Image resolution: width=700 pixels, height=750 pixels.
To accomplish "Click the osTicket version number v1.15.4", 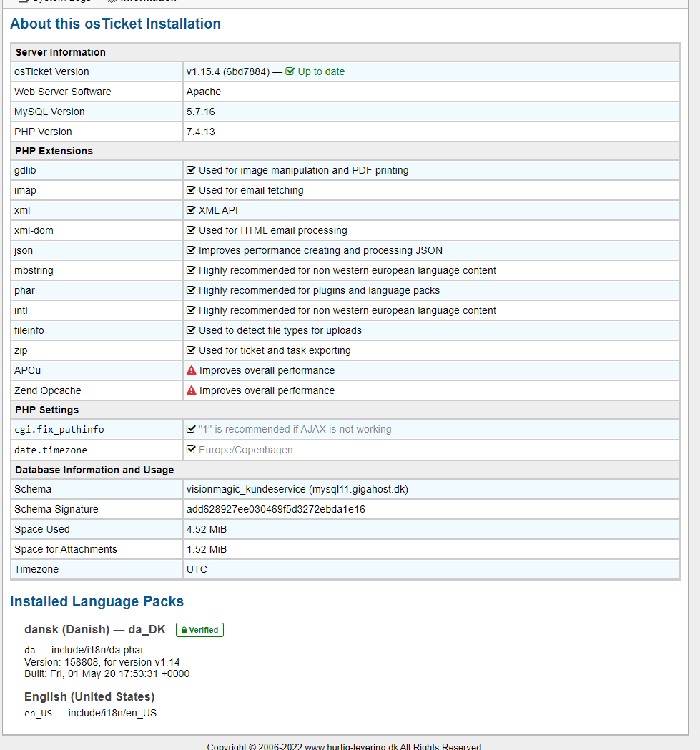I will [x=203, y=71].
